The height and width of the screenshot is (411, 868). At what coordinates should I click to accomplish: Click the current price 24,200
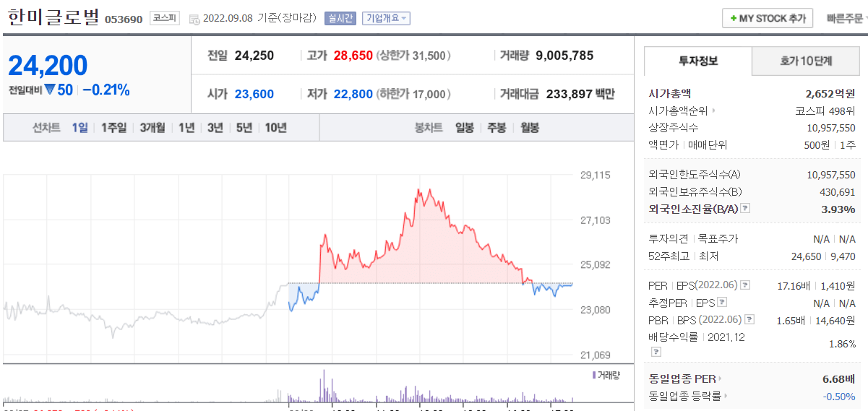coord(48,66)
